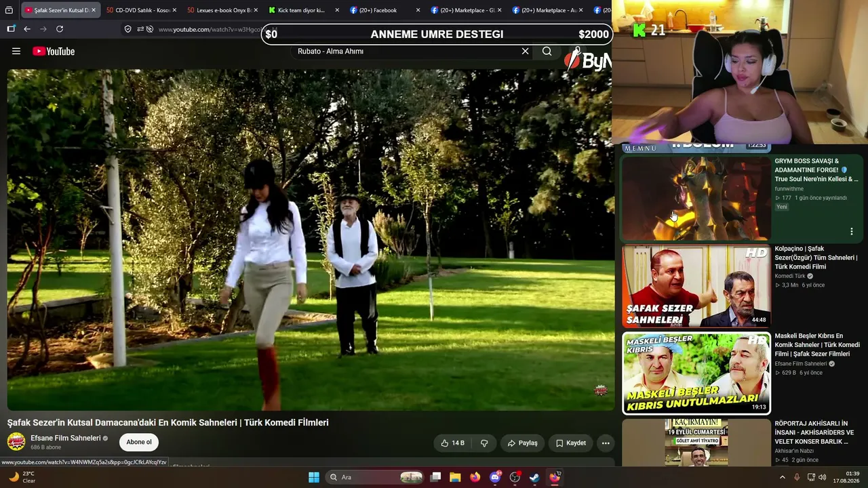868x488 pixels.
Task: Clear the YouTube search text
Action: [x=525, y=52]
